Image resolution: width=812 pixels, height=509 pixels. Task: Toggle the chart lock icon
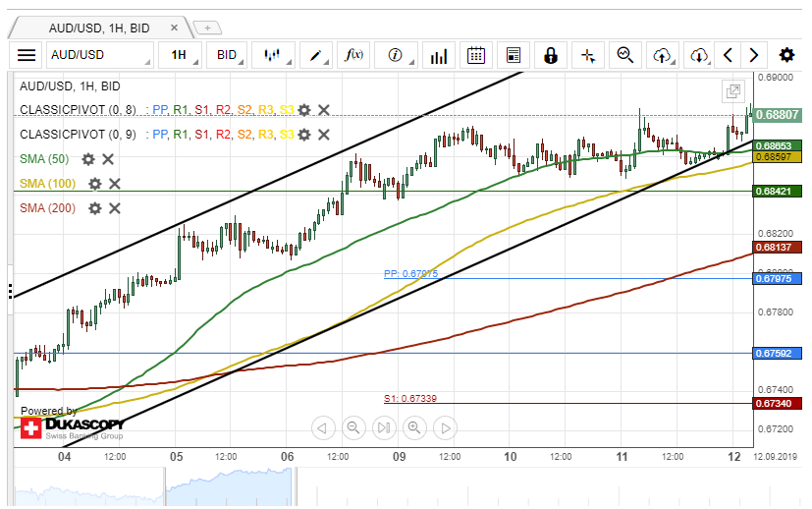550,55
